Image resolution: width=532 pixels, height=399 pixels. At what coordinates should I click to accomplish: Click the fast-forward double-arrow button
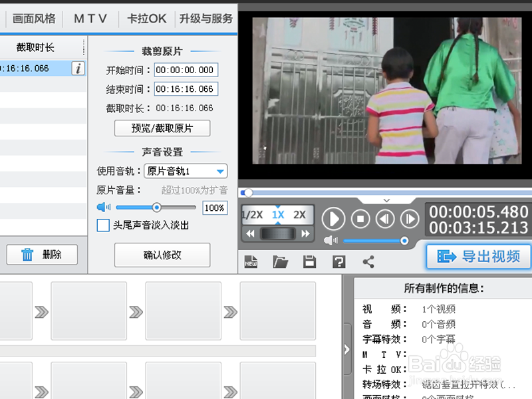[305, 234]
